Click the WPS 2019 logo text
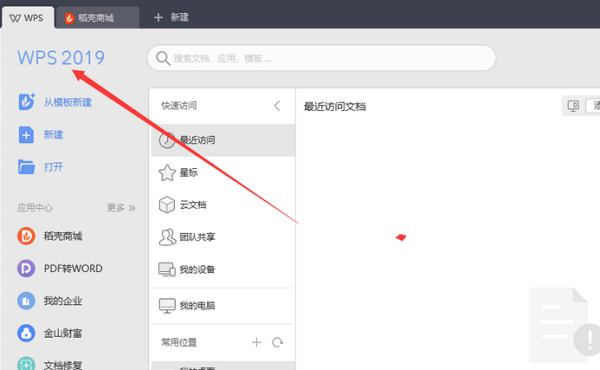The height and width of the screenshot is (370, 600). point(61,58)
